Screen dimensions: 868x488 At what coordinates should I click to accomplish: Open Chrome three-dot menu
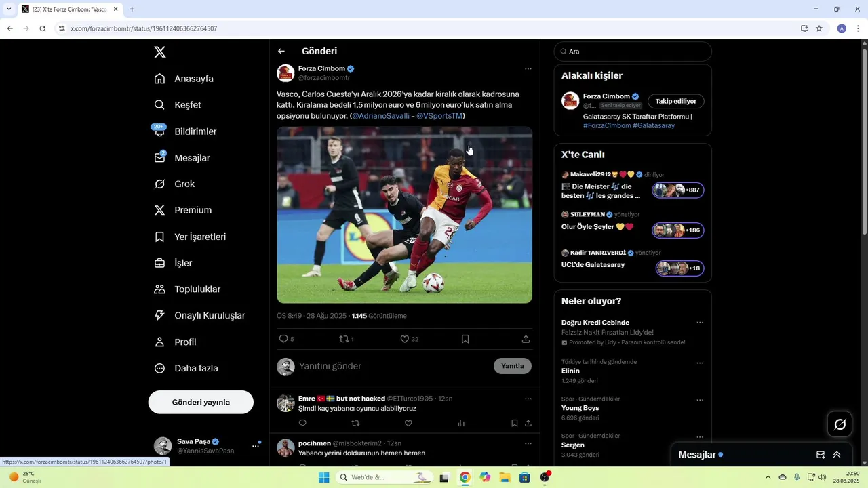coord(859,28)
